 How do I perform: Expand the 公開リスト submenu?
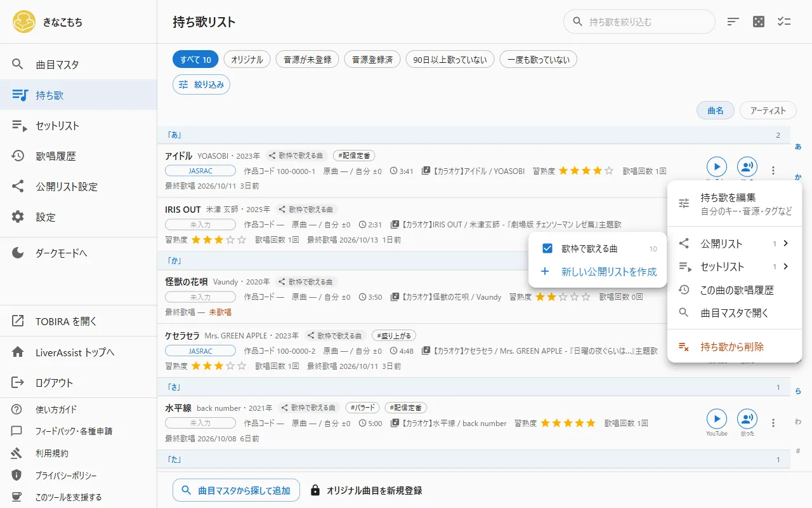(x=735, y=243)
